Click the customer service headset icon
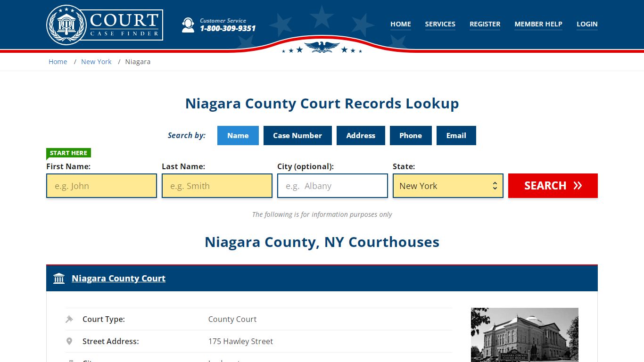This screenshot has height=362, width=644. point(188,25)
